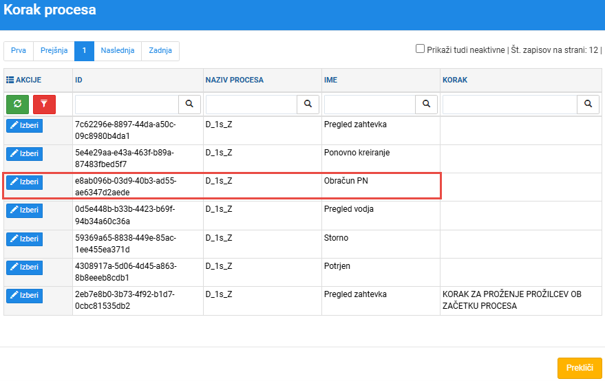Go to Prejšnja page

coord(54,51)
